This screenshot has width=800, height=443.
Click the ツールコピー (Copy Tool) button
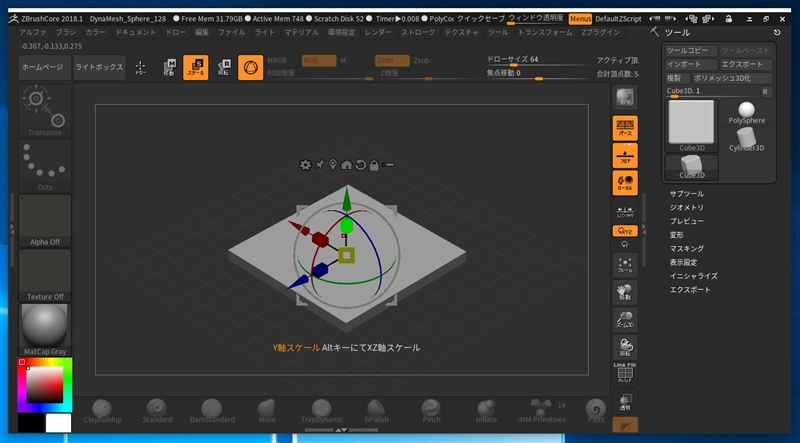691,51
